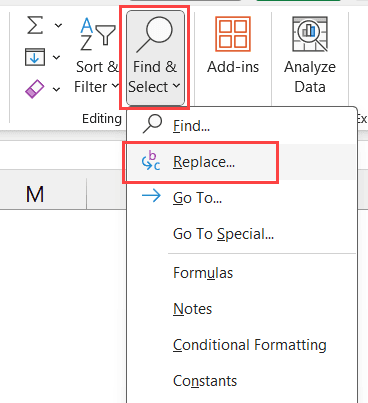Screen dimensions: 368x403
Task: Open Go To Special... menu entry
Action: [242, 234]
